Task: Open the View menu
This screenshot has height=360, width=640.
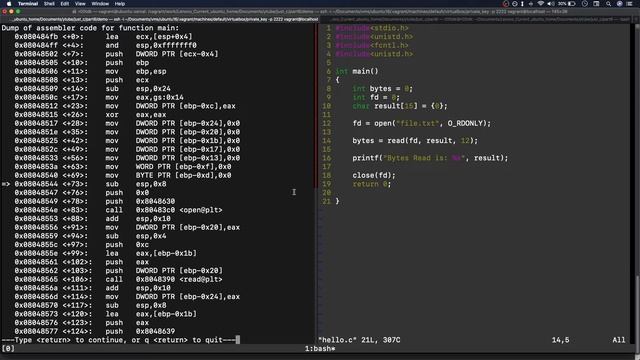Action: [x=80, y=4]
